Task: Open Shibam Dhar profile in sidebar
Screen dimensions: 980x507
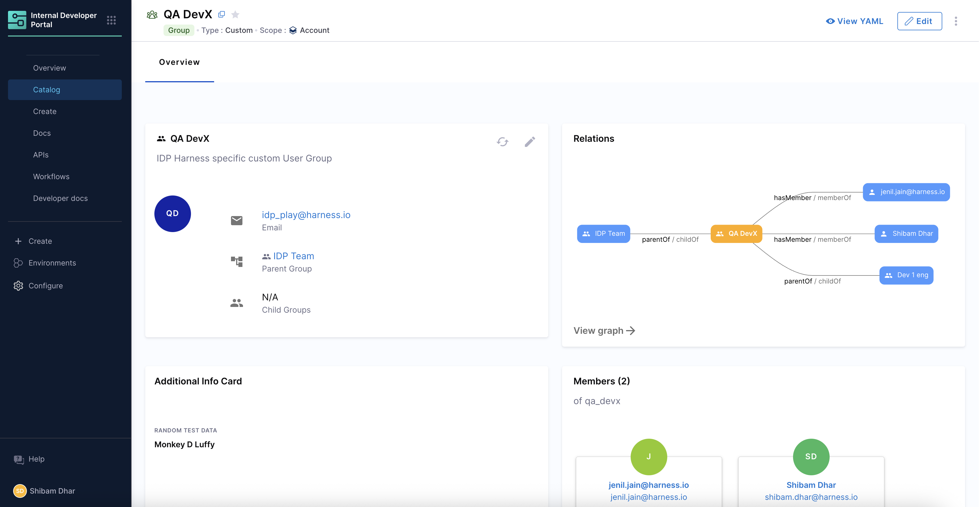Action: (x=53, y=491)
